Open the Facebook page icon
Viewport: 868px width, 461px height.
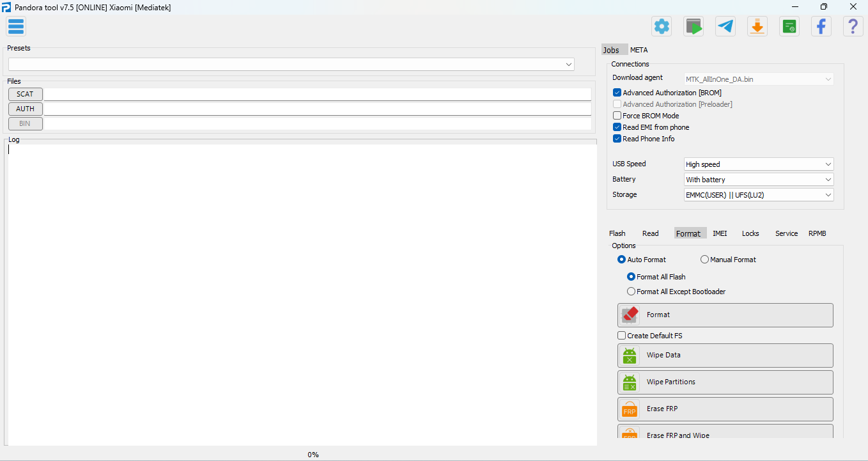(821, 26)
